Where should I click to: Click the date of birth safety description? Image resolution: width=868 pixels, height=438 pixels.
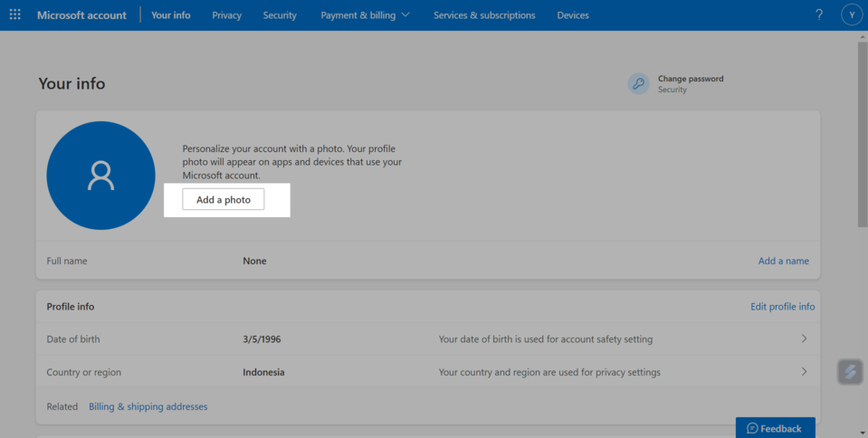[x=546, y=338]
